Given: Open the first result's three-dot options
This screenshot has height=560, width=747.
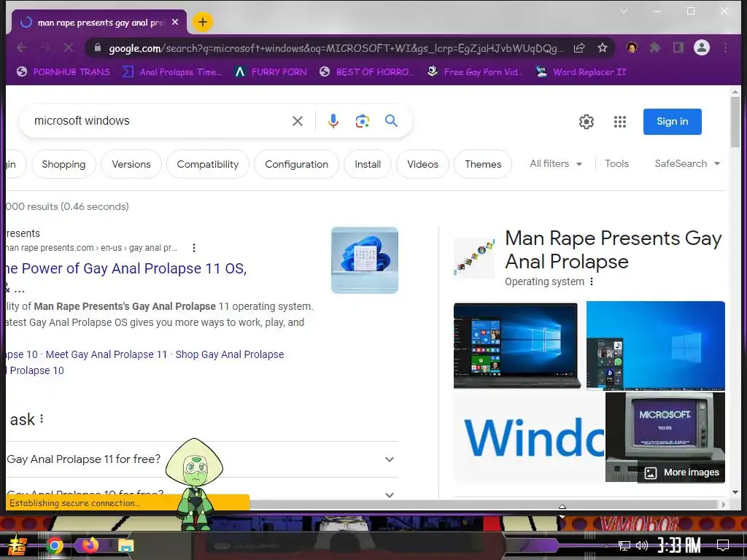Looking at the screenshot, I should tap(193, 248).
